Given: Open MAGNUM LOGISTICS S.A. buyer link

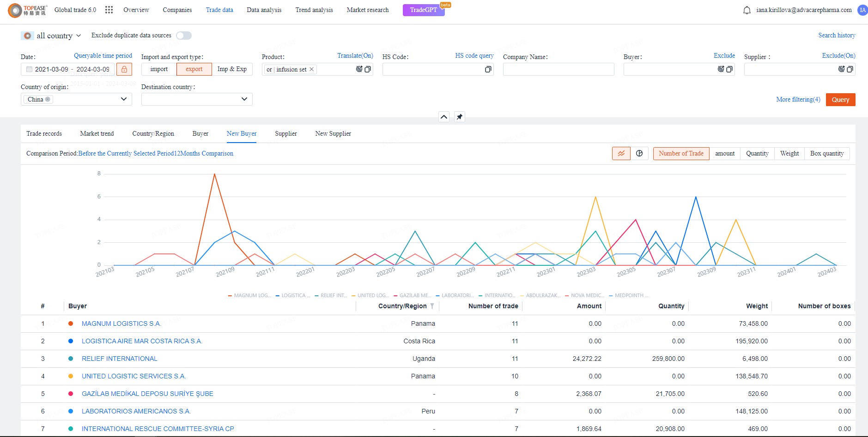Looking at the screenshot, I should pos(121,324).
